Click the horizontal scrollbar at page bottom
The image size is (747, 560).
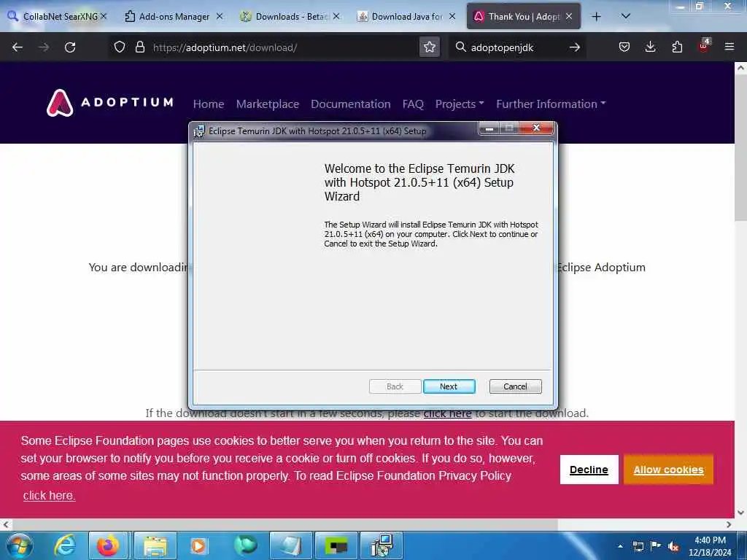click(285, 524)
